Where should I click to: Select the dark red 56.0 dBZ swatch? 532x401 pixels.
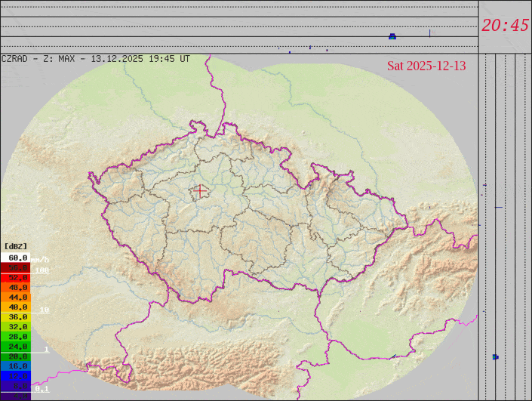17,267
